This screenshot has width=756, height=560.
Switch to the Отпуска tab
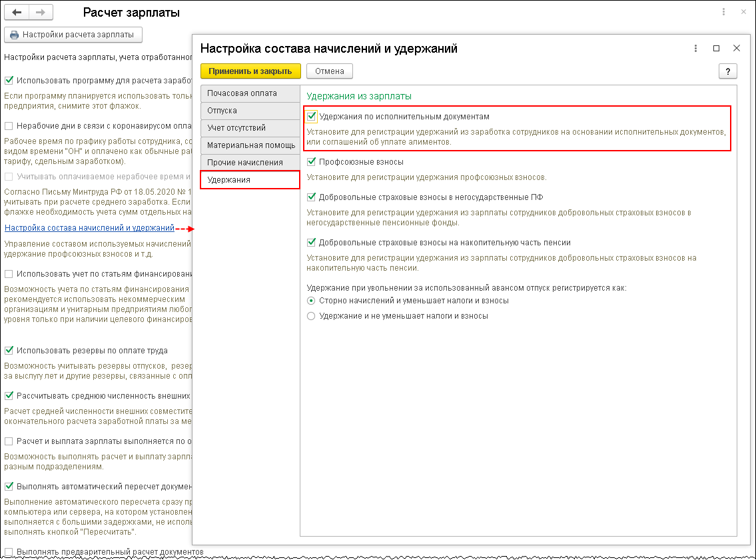pos(250,111)
